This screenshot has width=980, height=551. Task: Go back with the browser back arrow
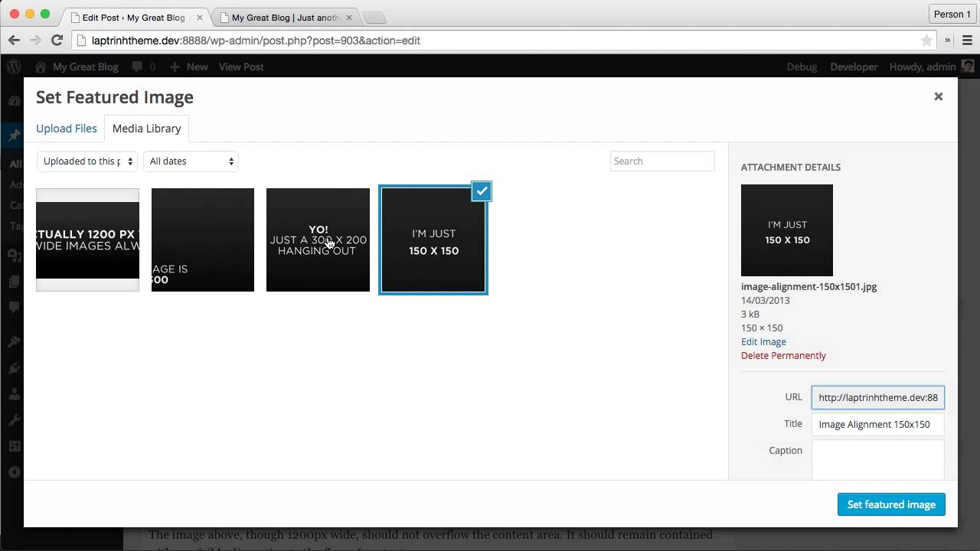pos(15,41)
